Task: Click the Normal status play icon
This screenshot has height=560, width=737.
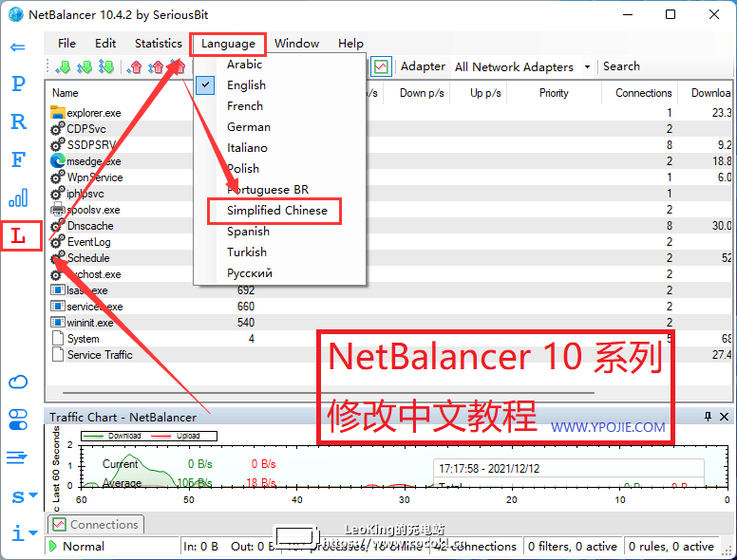Action: coord(52,546)
